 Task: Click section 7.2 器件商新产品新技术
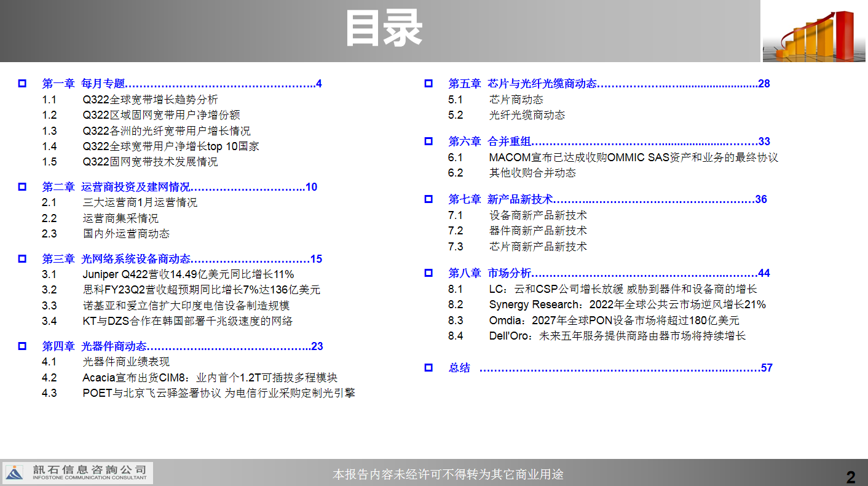[538, 231]
